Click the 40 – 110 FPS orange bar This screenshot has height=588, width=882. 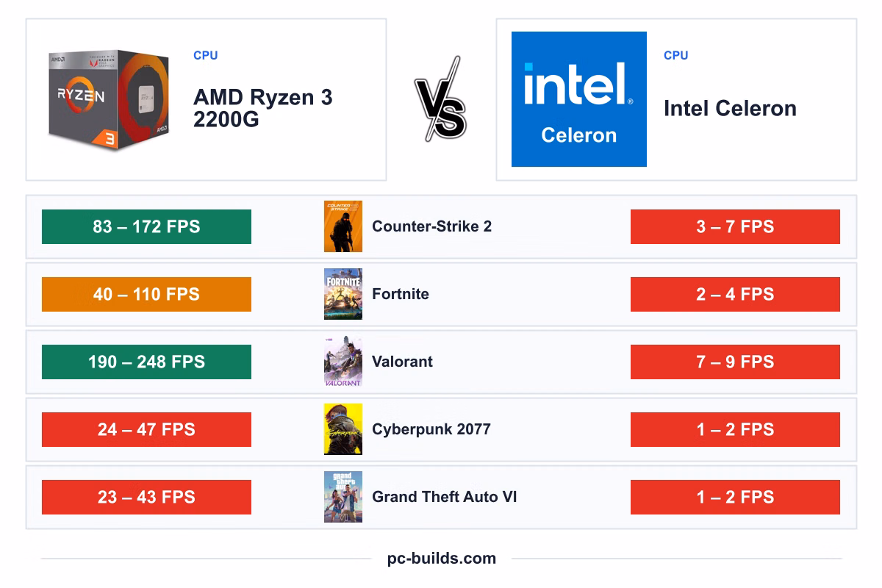[x=146, y=294]
